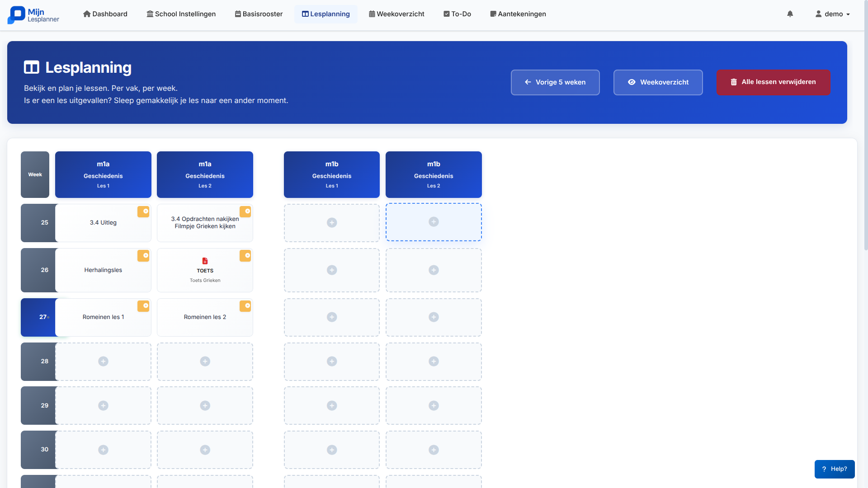Click Vorige 5 weken button

click(555, 82)
